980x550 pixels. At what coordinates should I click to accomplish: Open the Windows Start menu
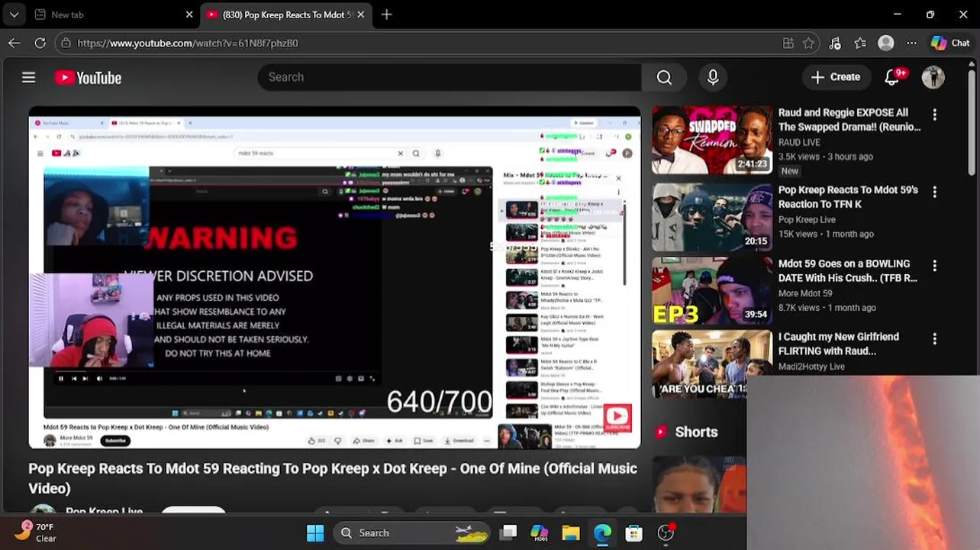[x=315, y=532]
